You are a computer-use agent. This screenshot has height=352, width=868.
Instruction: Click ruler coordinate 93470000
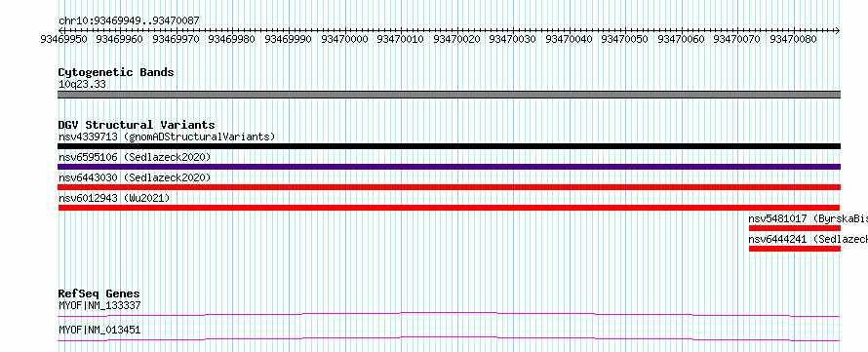(x=344, y=39)
